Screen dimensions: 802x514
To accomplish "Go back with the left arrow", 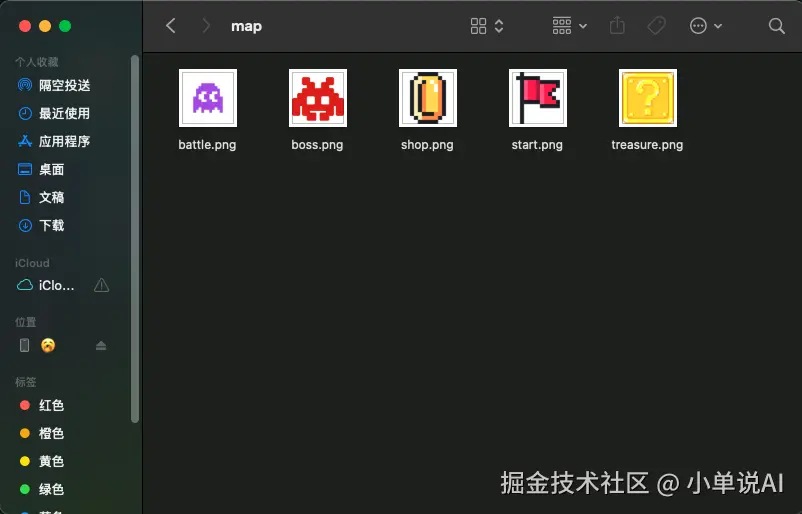I will point(171,26).
